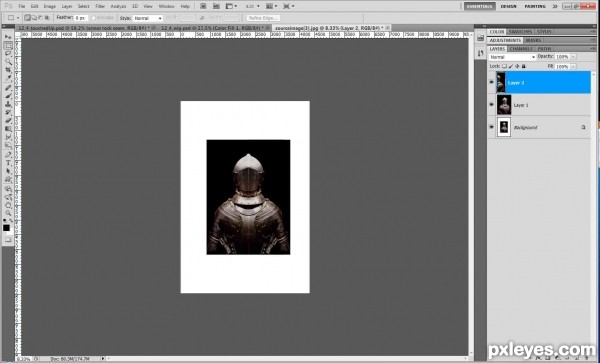Toggle lock image pixels brush icon
Image resolution: width=600 pixels, height=363 pixels.
tap(511, 66)
